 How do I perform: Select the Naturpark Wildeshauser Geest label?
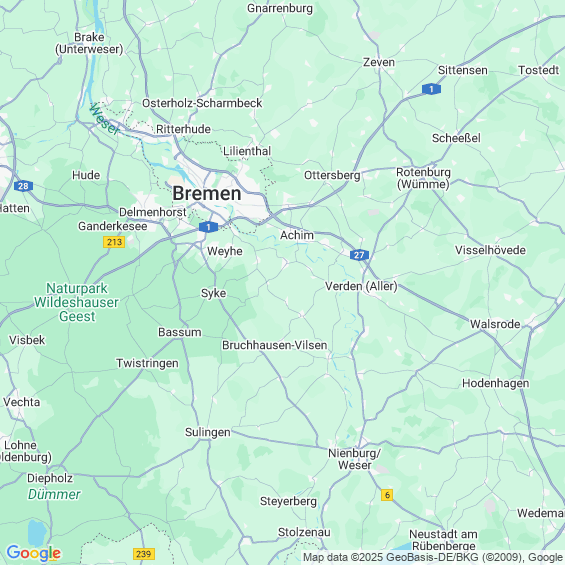click(x=76, y=302)
